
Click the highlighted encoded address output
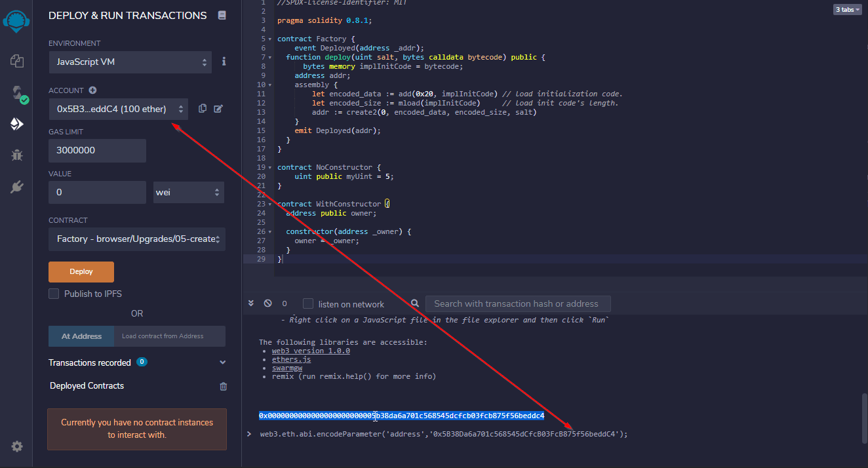click(401, 416)
